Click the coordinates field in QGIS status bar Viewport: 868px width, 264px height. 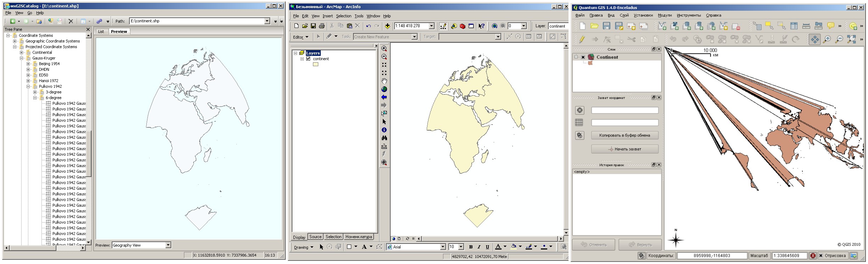coord(712,256)
